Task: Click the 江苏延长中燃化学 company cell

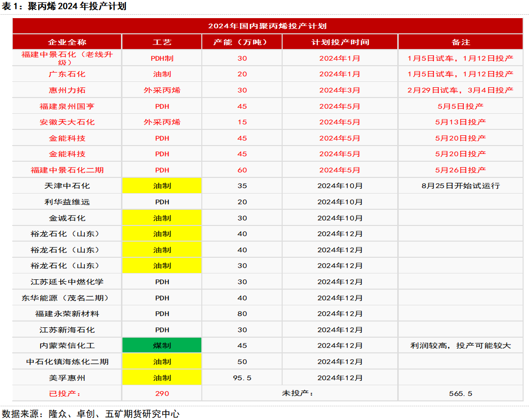Action: pyautogui.click(x=67, y=282)
